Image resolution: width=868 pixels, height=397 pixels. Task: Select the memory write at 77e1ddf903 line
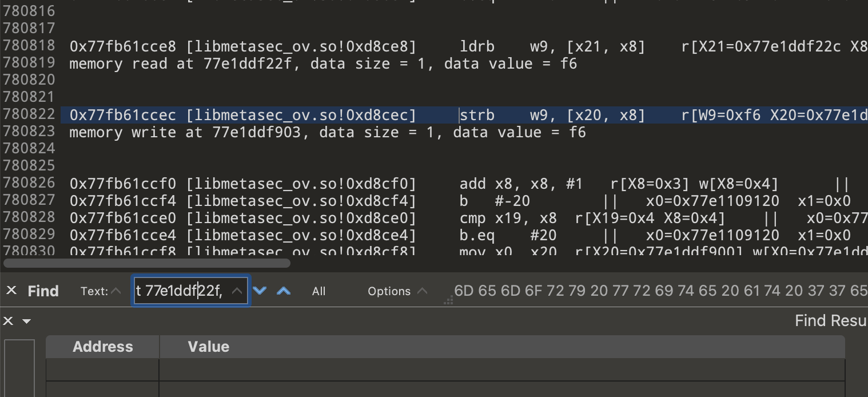327,133
